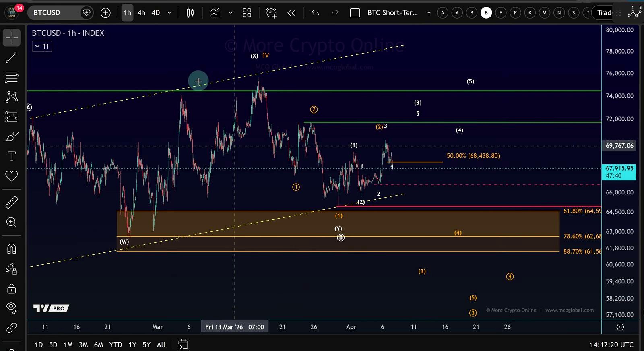
Task: Select the crosshair cursor tool
Action: 12,38
